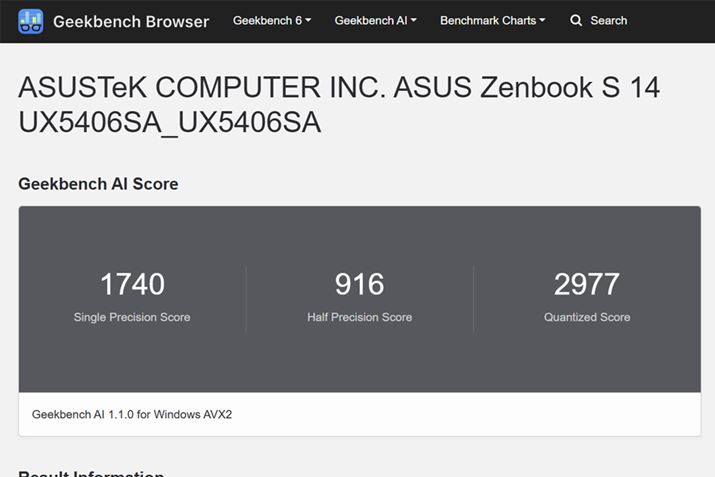
Task: Click the search magnifier icon
Action: (576, 21)
